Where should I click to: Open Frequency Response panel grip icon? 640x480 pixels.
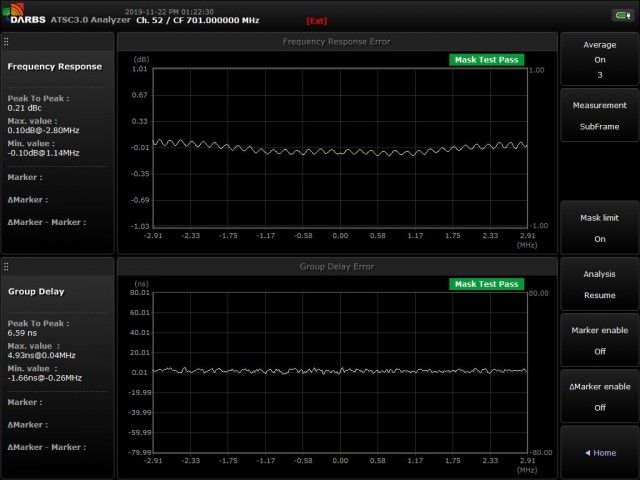pos(6,42)
